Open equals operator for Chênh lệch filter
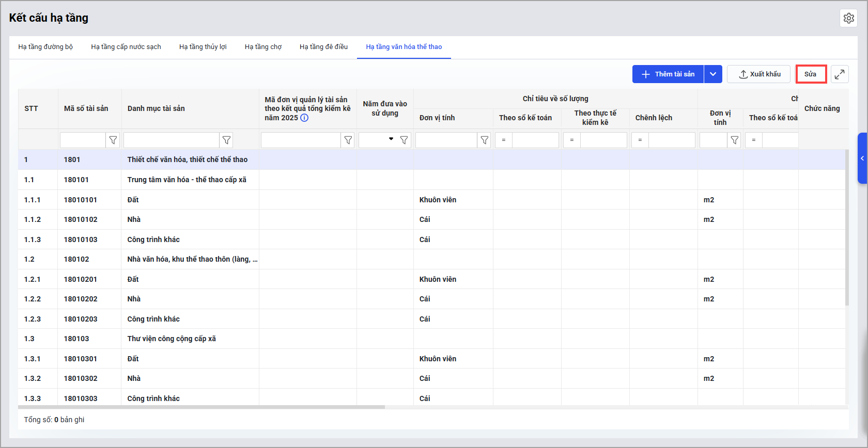Viewport: 868px width, 448px height. 640,140
